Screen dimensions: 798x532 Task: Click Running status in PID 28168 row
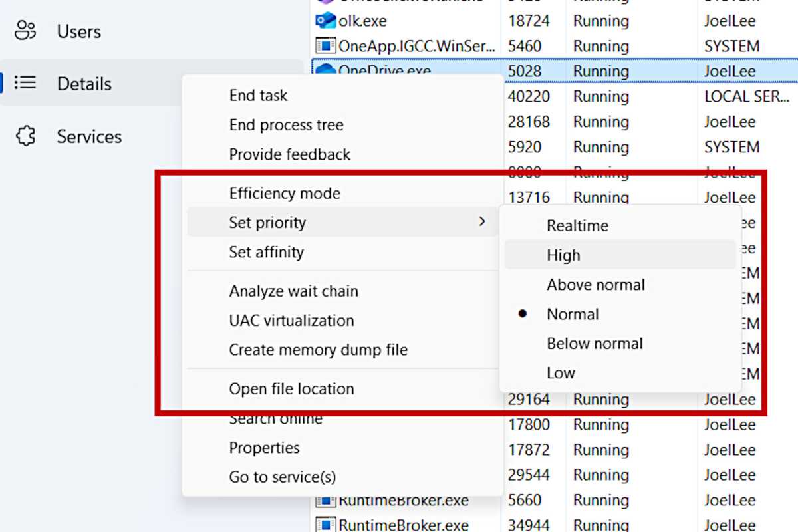(x=600, y=122)
